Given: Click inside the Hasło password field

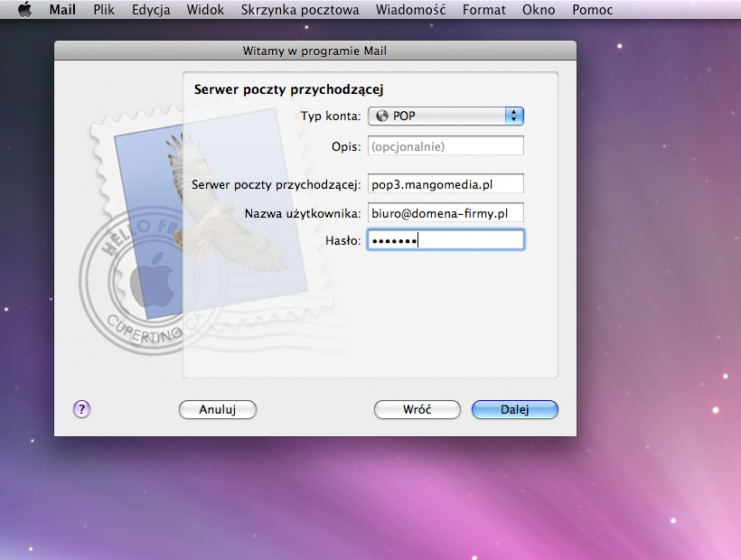Looking at the screenshot, I should click(x=446, y=240).
